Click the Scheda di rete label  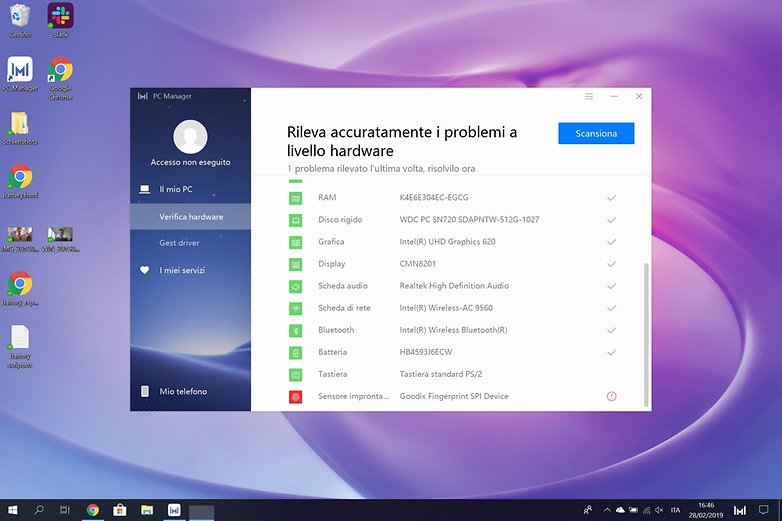pyautogui.click(x=344, y=308)
